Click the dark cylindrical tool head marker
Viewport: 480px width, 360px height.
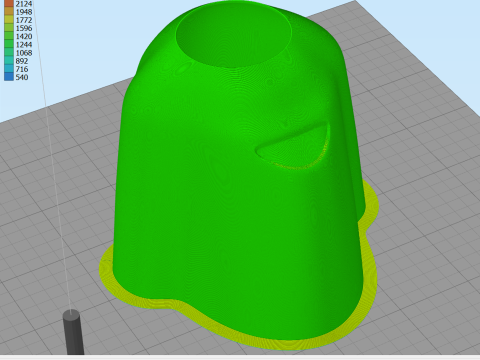pos(73,332)
